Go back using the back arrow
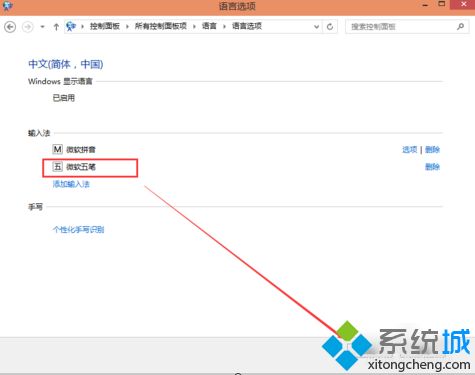This screenshot has height=375, width=475. click(x=10, y=27)
